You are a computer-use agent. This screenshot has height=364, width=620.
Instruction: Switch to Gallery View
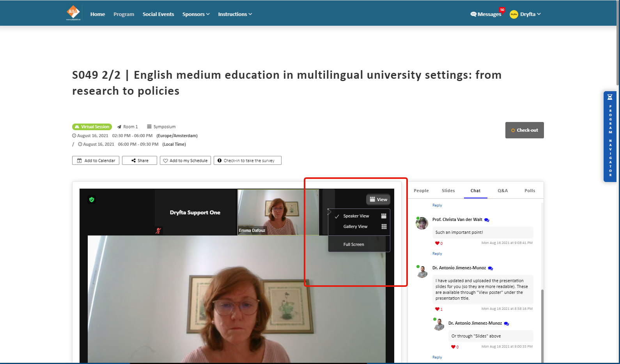click(x=355, y=226)
